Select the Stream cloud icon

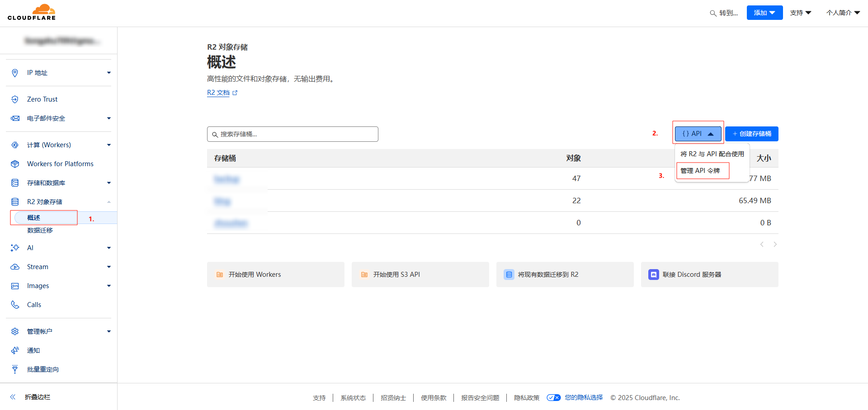[15, 266]
